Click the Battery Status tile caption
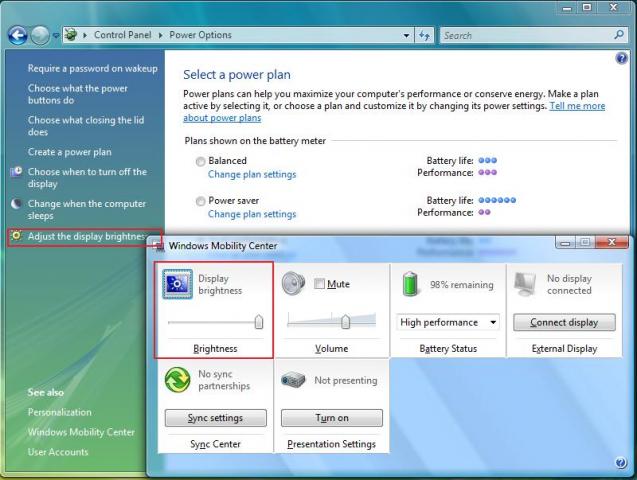 tap(448, 349)
